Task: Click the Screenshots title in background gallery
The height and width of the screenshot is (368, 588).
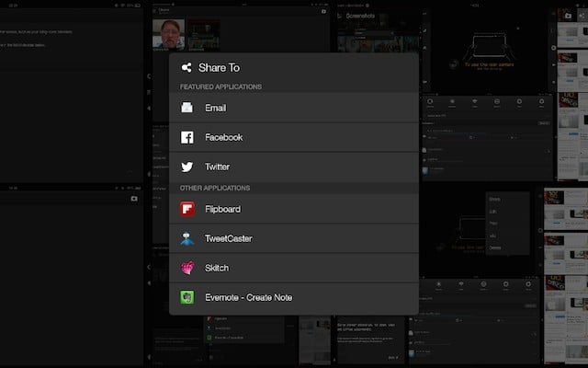Action: pyautogui.click(x=360, y=16)
